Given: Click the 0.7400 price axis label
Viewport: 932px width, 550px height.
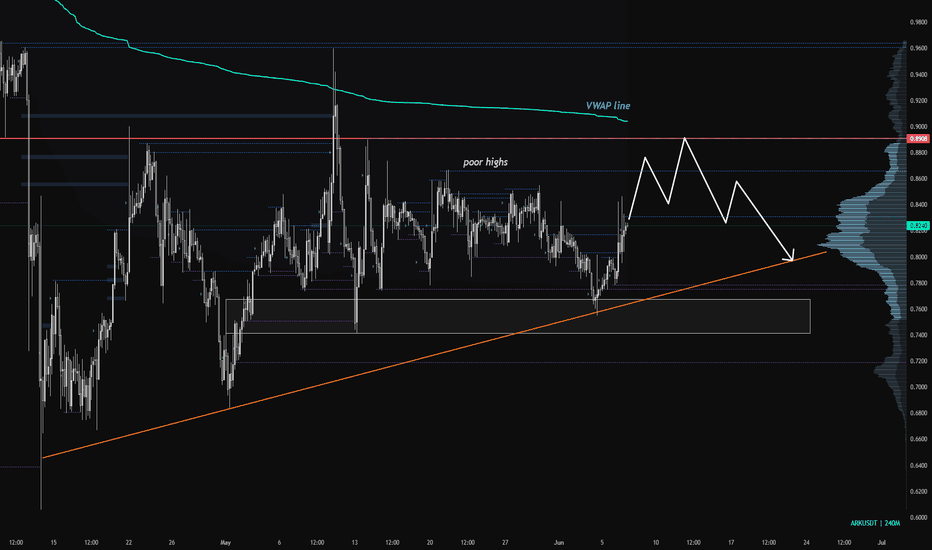Looking at the screenshot, I should [918, 335].
